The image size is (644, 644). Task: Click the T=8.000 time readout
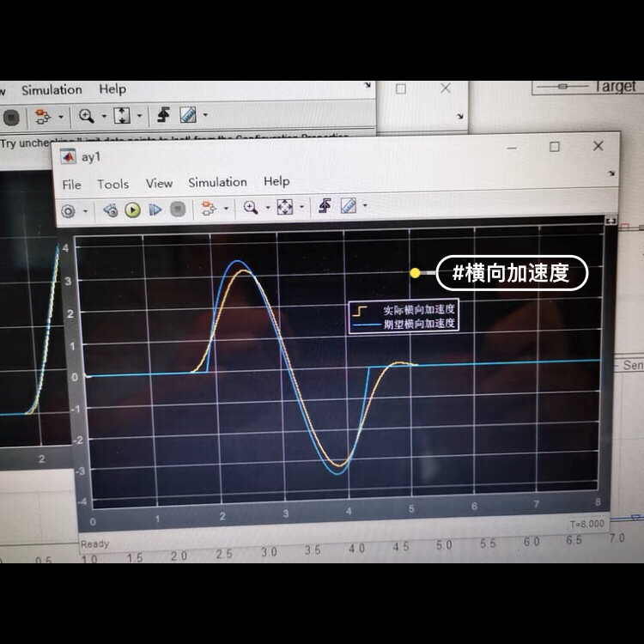586,524
